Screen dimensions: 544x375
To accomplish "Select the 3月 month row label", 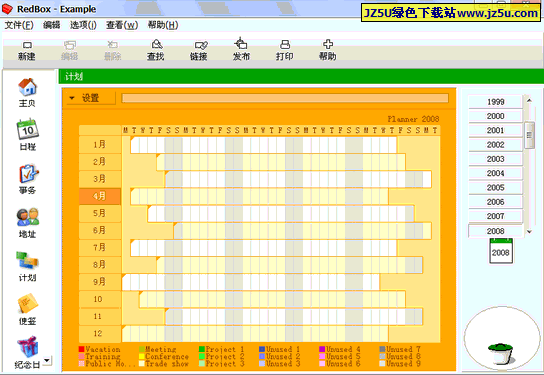I will (100, 179).
